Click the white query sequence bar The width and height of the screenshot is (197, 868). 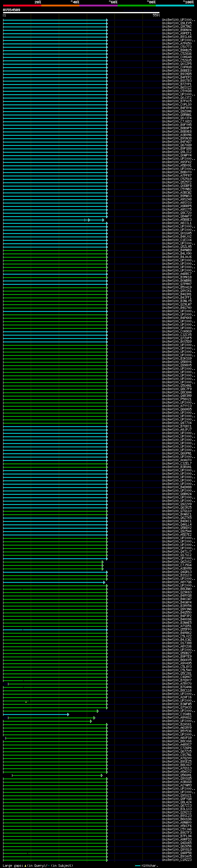coord(81,13)
